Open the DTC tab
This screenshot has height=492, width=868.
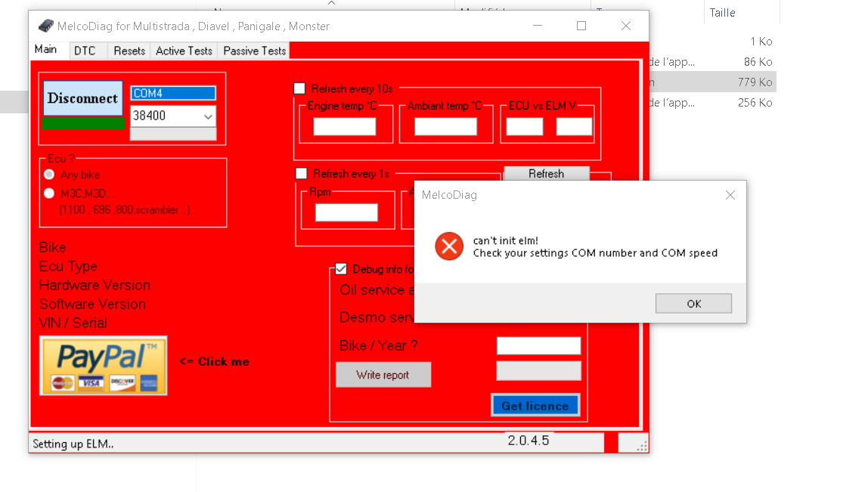pyautogui.click(x=85, y=51)
